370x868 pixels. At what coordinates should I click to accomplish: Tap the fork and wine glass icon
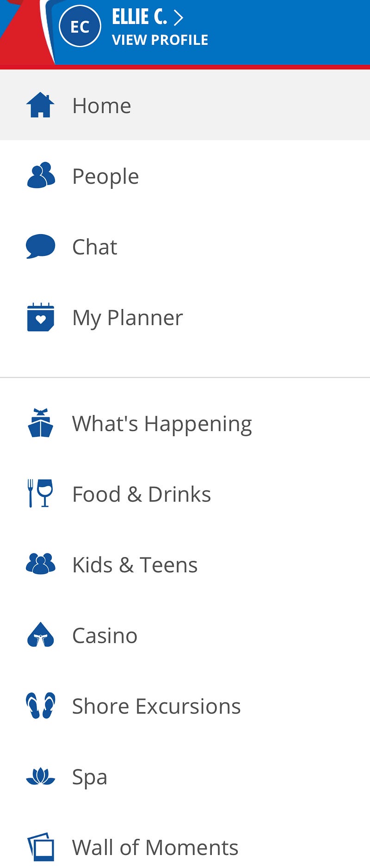click(x=41, y=493)
